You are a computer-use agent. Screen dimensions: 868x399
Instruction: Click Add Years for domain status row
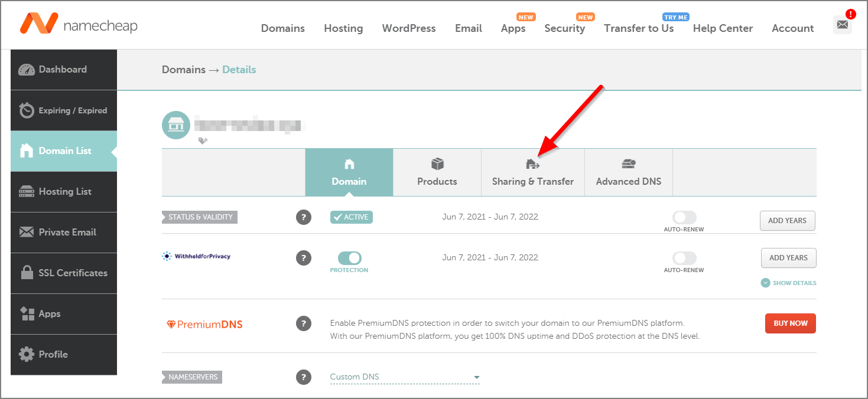click(788, 221)
